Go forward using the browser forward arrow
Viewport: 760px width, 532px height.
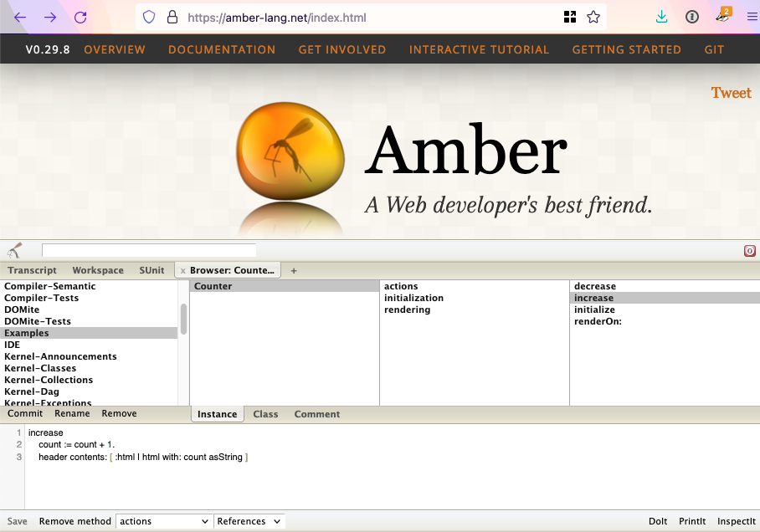[50, 18]
